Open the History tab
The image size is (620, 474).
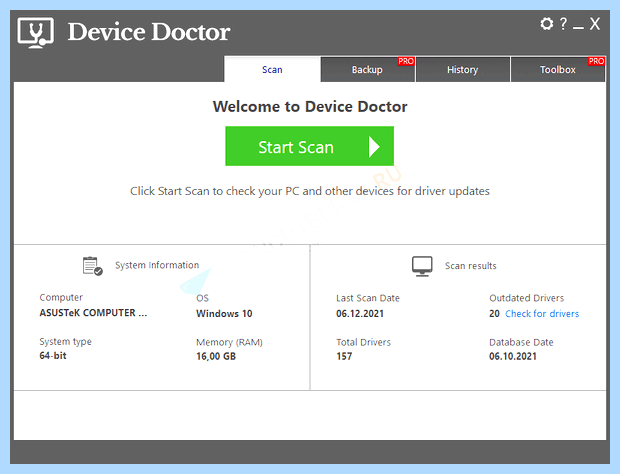[x=463, y=70]
